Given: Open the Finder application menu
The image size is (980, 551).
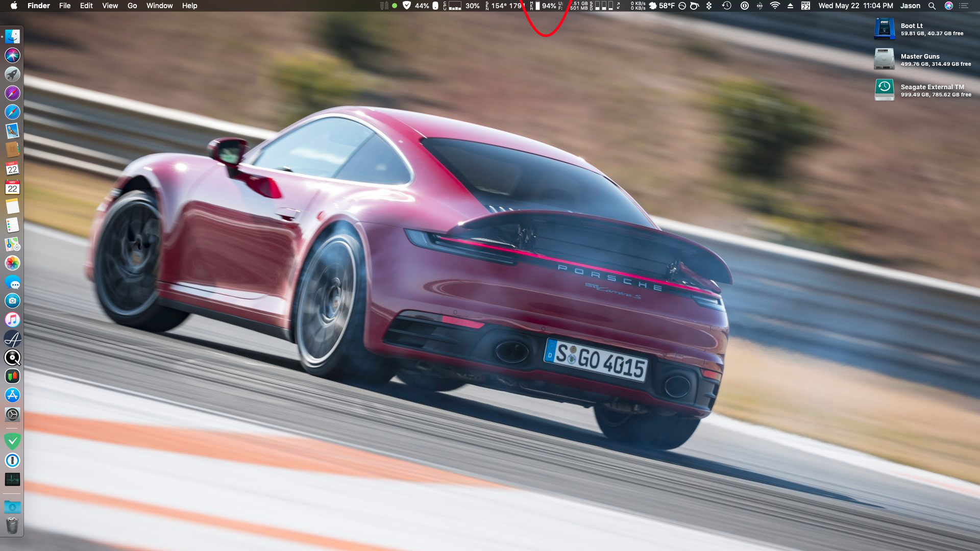Looking at the screenshot, I should (39, 6).
